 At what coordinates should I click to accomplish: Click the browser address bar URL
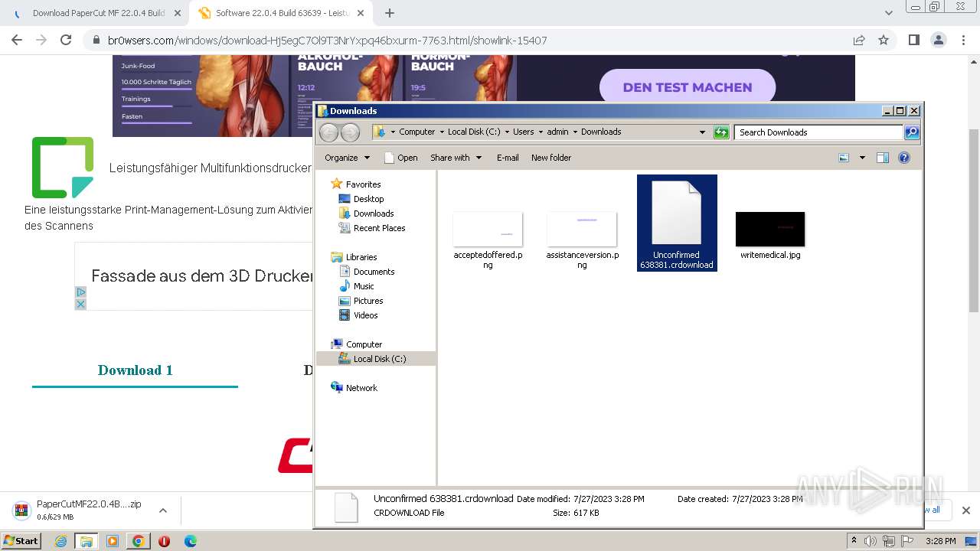327,41
